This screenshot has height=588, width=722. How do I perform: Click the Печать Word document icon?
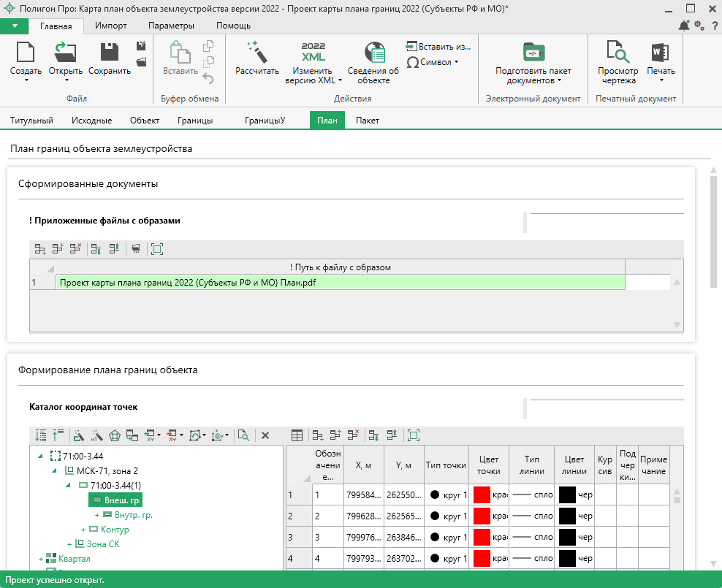661,52
